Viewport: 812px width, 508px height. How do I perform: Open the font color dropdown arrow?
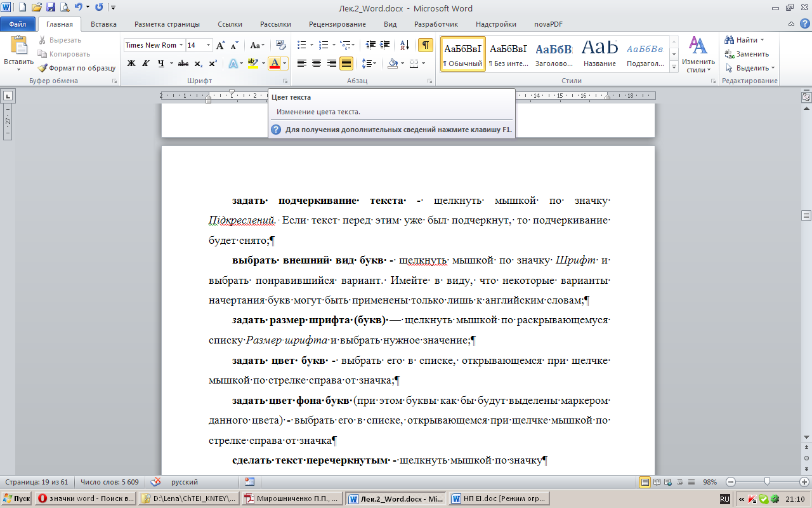(285, 63)
